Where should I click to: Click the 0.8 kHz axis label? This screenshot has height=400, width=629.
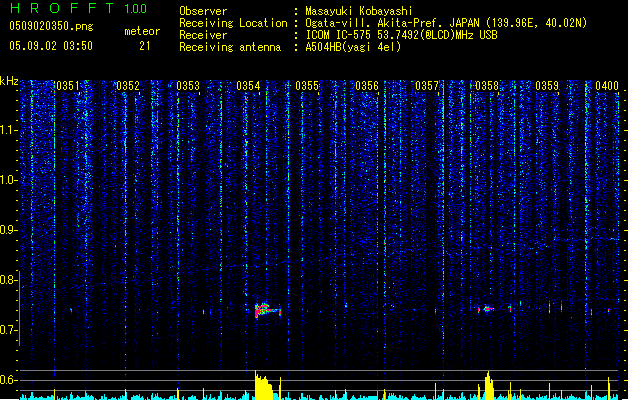pos(8,280)
